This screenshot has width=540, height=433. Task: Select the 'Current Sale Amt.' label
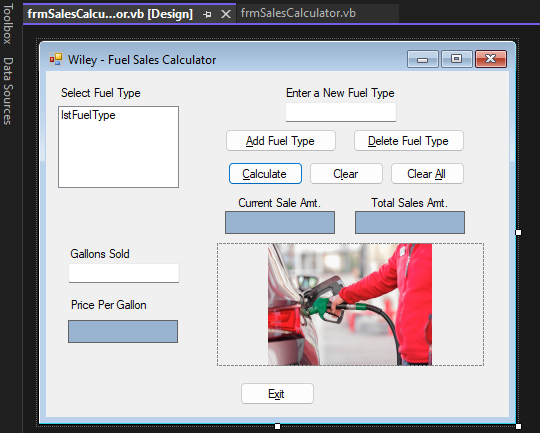tap(279, 203)
